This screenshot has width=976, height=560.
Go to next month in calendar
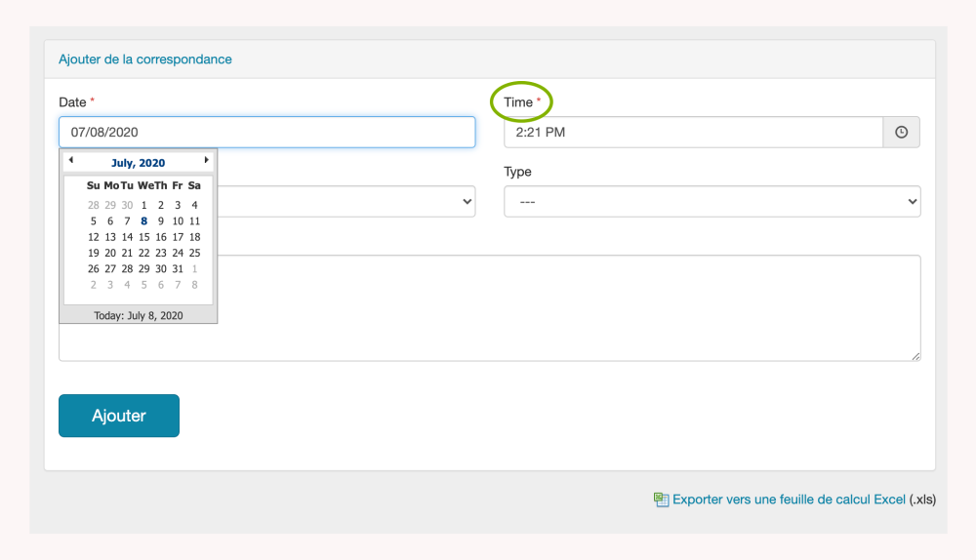click(206, 160)
